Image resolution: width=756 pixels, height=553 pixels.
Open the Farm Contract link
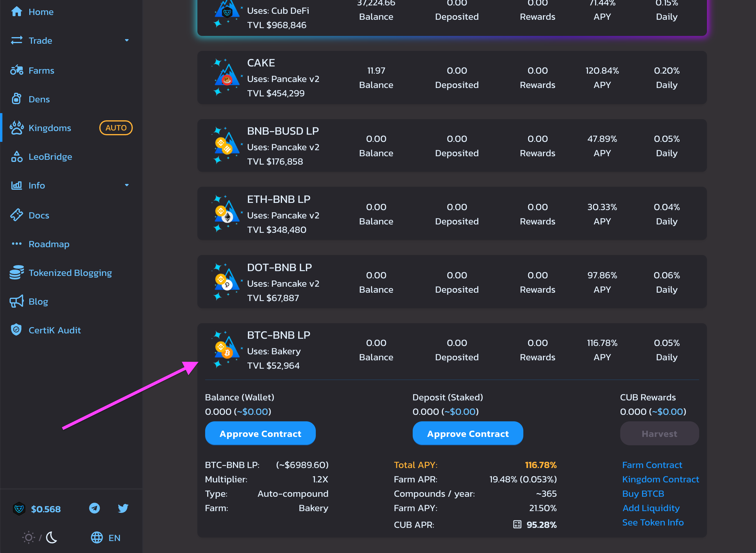point(652,465)
